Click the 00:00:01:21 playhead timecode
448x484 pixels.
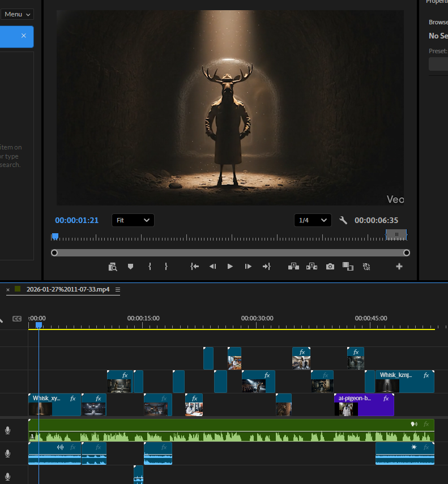(x=76, y=220)
